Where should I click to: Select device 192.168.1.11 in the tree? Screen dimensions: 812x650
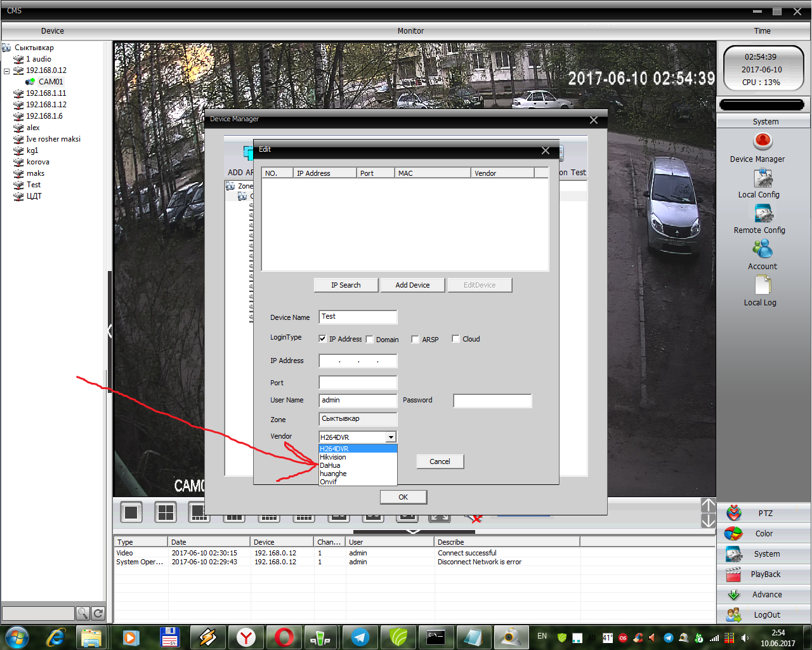click(x=46, y=93)
